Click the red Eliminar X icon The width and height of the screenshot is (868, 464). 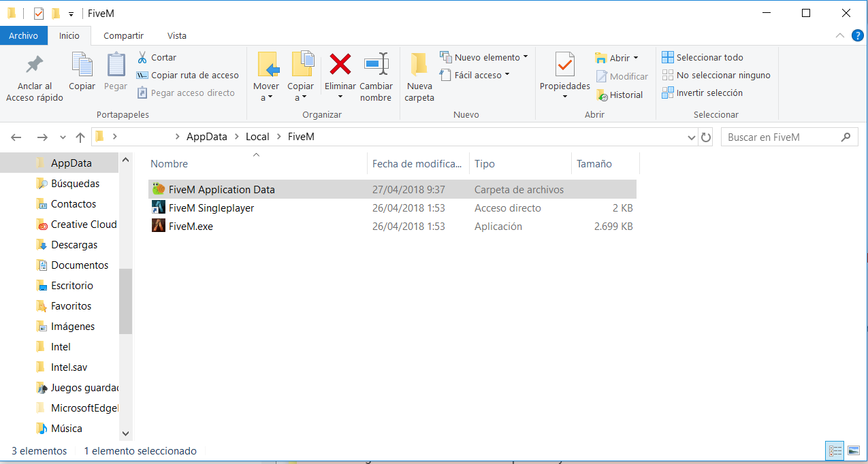point(340,65)
